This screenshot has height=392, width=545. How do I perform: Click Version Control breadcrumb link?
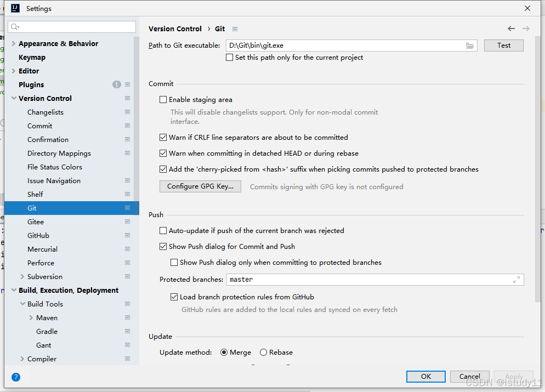175,29
